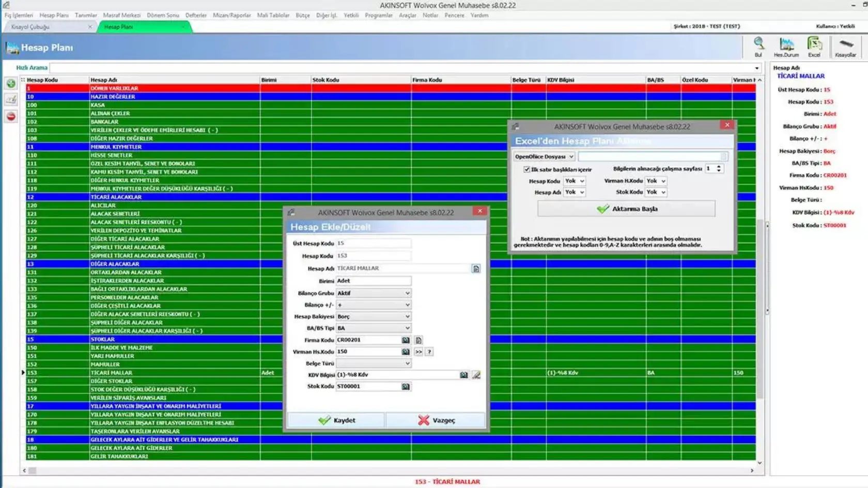Select the 100 KASA account row
Image resolution: width=868 pixels, height=488 pixels.
[x=391, y=105]
